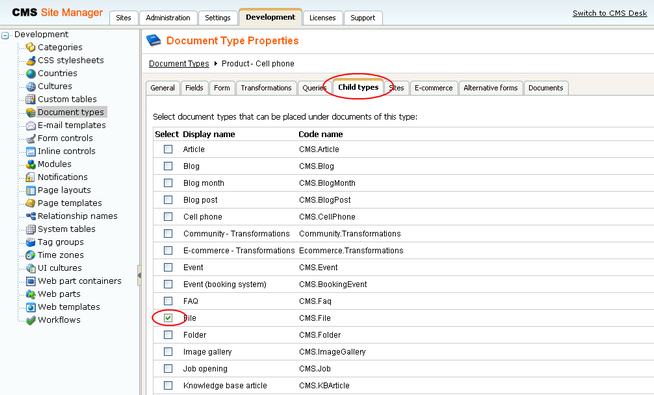Switch to the Transformations tab
Screen dimensions: 654x395
point(266,88)
